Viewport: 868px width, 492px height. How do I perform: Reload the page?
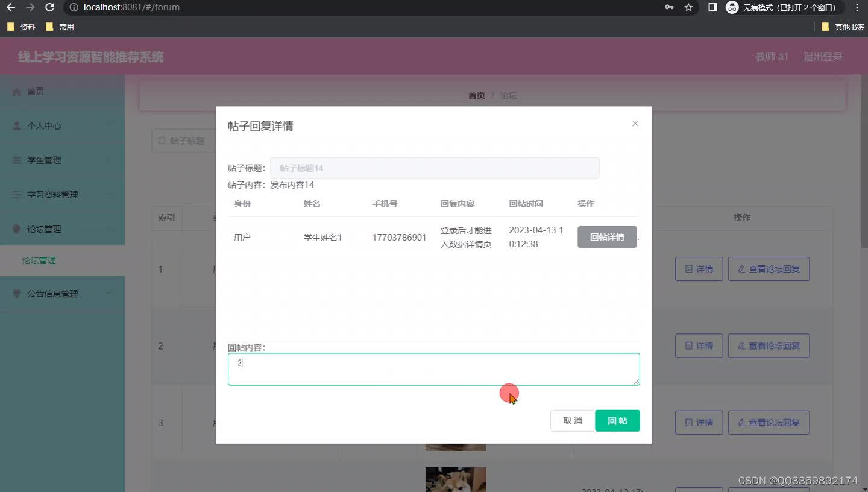coord(49,8)
